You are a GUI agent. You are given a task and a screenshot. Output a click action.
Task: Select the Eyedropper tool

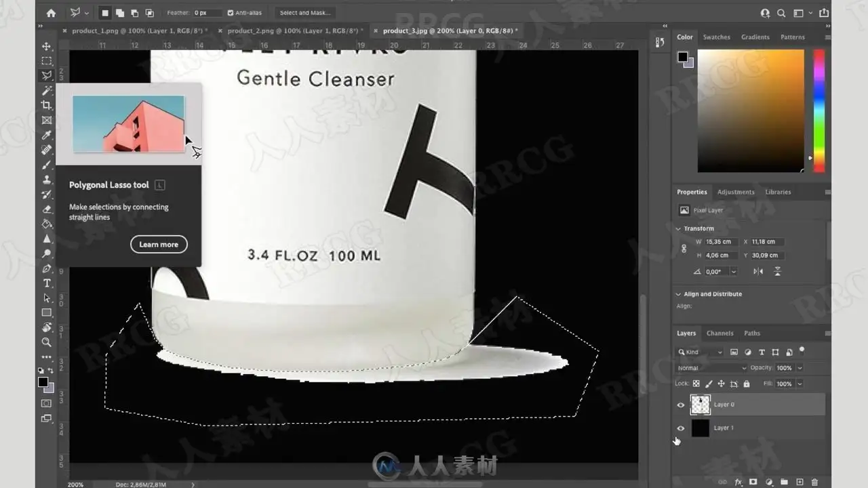(x=47, y=135)
